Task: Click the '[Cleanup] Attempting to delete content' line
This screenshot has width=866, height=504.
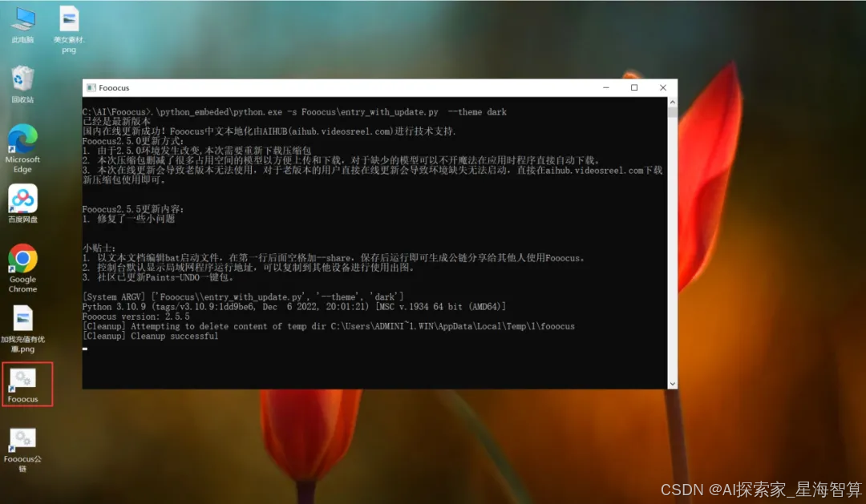Action: [x=329, y=325]
